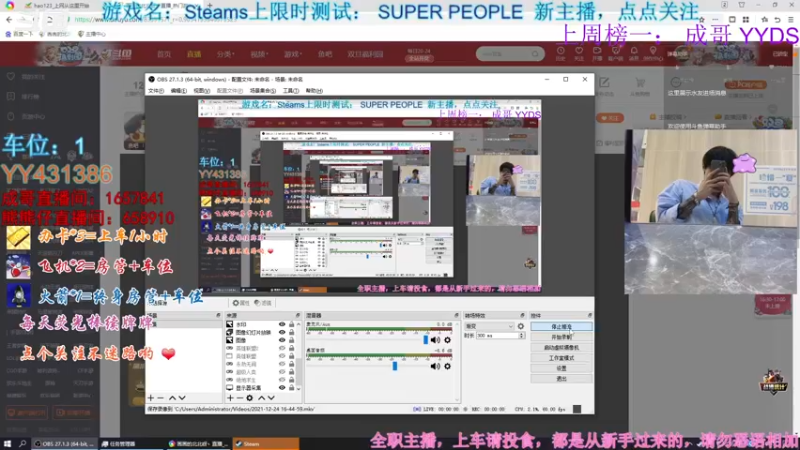Open transition properties gear next to 渐变
Image resolution: width=800 pixels, height=450 pixels.
520,326
